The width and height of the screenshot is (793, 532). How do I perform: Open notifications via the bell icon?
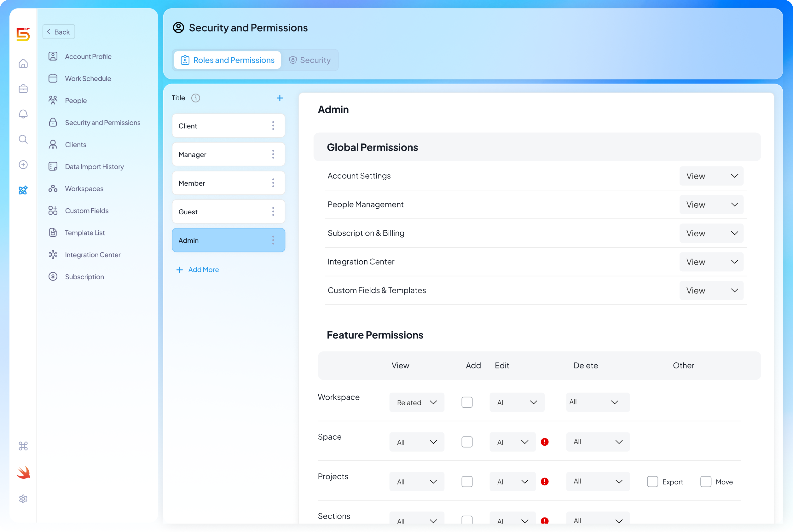pyautogui.click(x=23, y=114)
